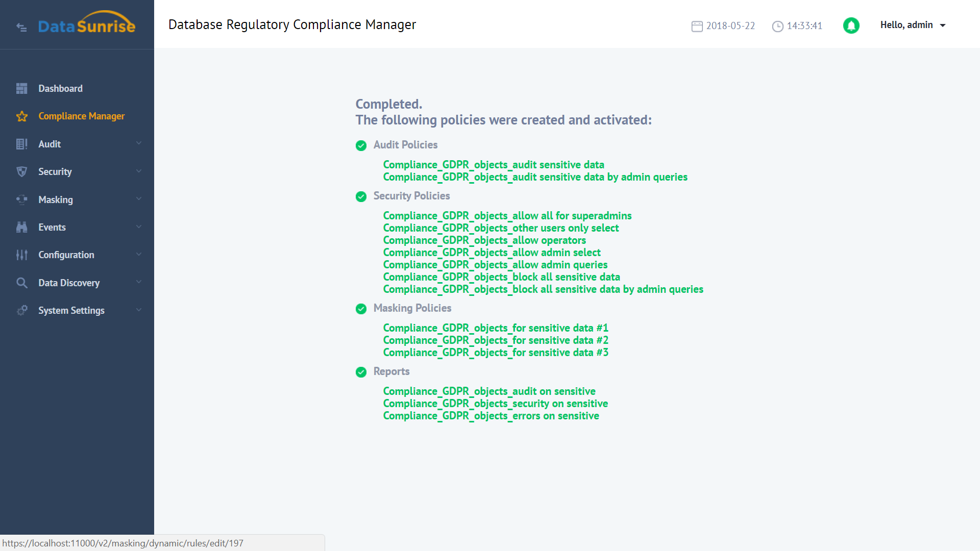Expand the Configuration menu chevron
This screenshot has height=551, width=980.
[x=139, y=254]
